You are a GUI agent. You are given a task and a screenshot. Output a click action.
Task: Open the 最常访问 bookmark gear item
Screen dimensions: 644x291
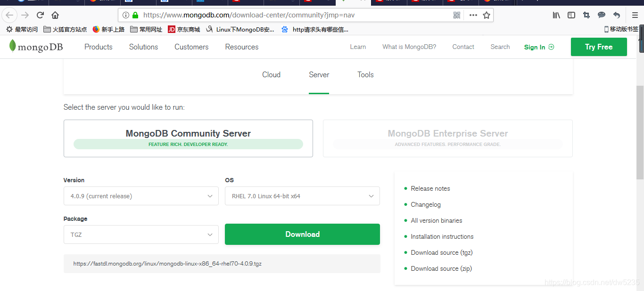[x=22, y=29]
